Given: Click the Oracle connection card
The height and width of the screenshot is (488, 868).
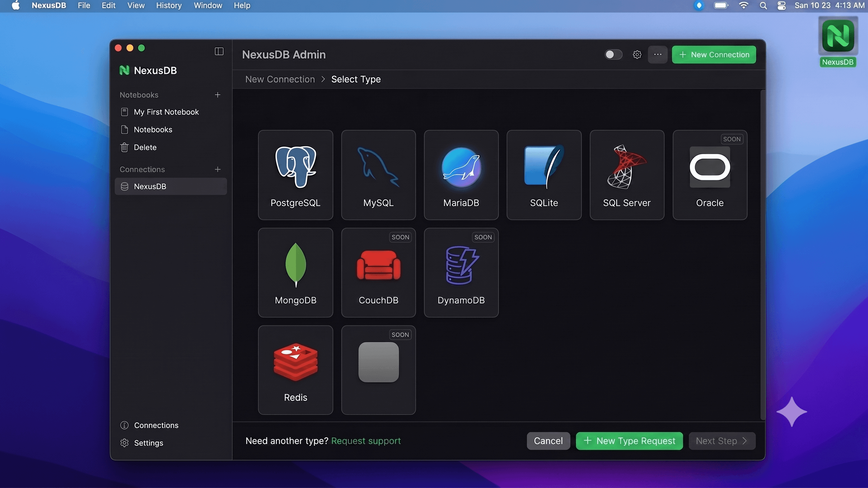Looking at the screenshot, I should [710, 175].
